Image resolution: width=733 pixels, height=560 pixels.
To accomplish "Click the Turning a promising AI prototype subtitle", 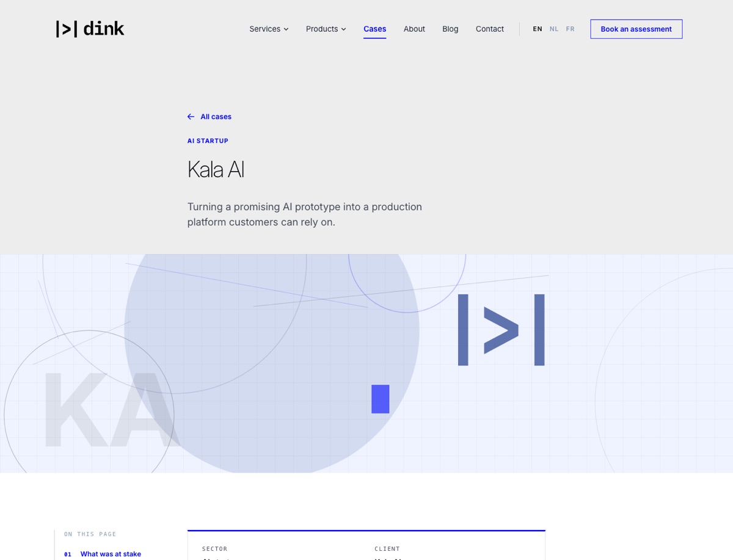I will (x=305, y=214).
